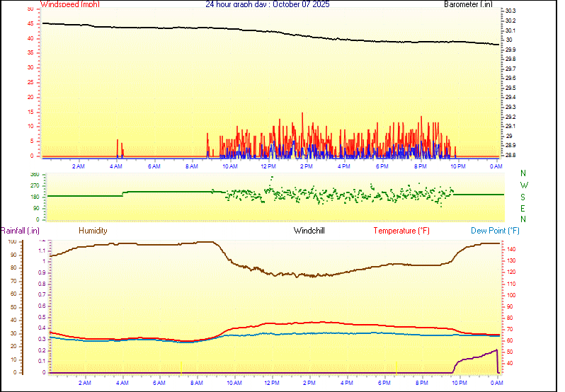
Task: Click the 360 wind direction scale value
Action: (x=35, y=174)
